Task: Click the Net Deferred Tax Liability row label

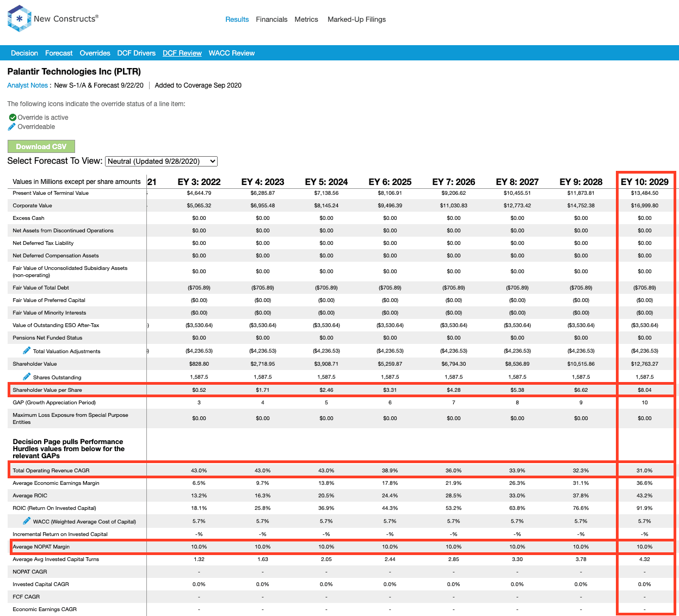Action: 43,243
